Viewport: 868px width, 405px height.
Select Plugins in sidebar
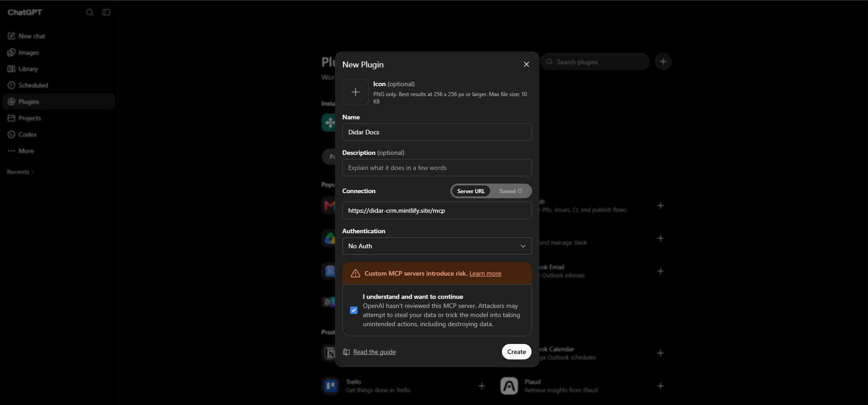(58, 102)
